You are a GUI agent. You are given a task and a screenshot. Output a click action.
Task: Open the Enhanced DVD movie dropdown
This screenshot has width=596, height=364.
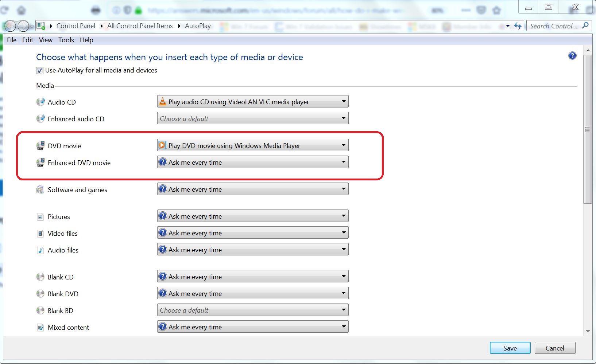(253, 162)
